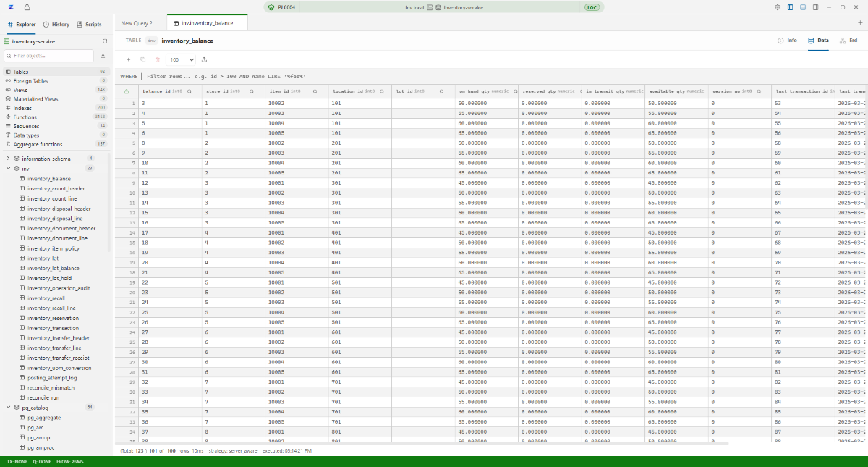Select the Materialized Views category

pos(56,99)
